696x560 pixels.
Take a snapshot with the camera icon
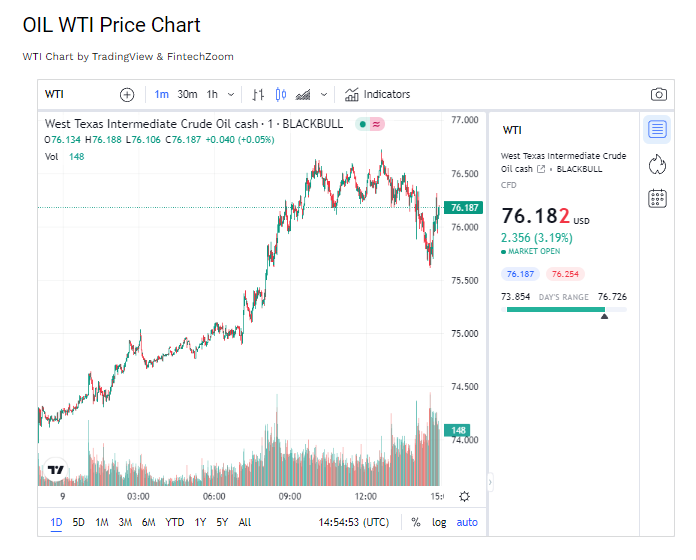(659, 95)
